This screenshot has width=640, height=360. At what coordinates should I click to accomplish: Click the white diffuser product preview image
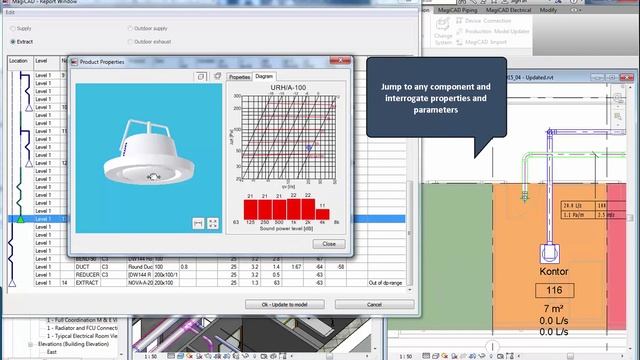[x=149, y=157]
